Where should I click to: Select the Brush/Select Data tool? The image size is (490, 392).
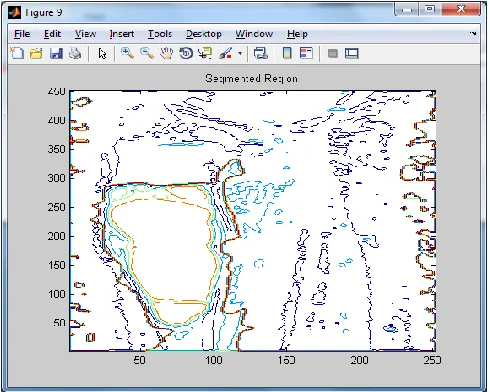pyautogui.click(x=226, y=53)
